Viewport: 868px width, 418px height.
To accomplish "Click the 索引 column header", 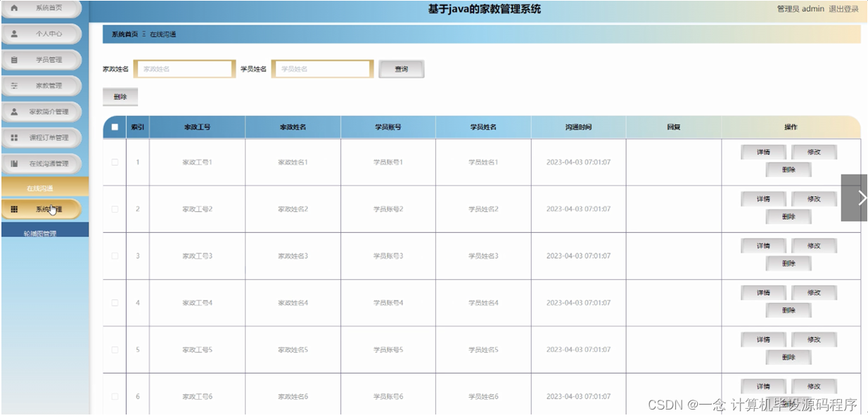I will point(138,127).
